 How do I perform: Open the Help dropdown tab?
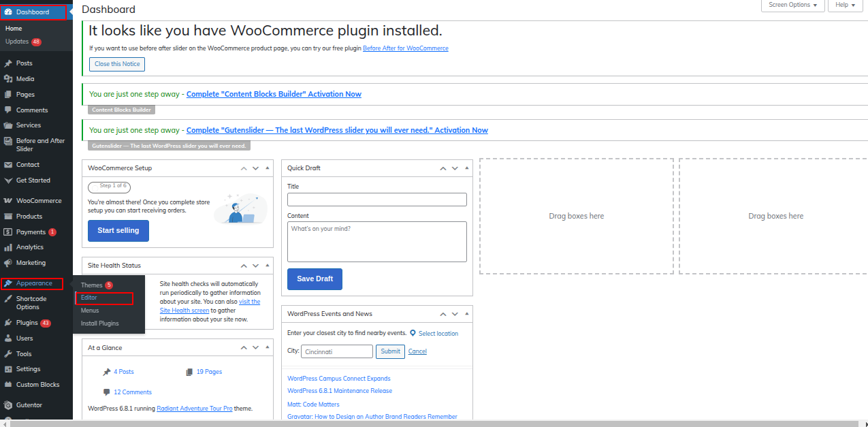tap(846, 5)
